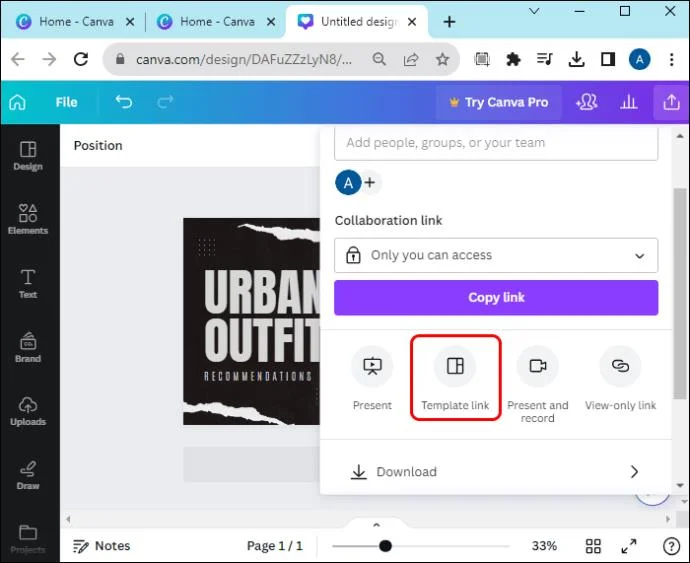Select the Draw tool
The image size is (690, 563).
pos(28,475)
